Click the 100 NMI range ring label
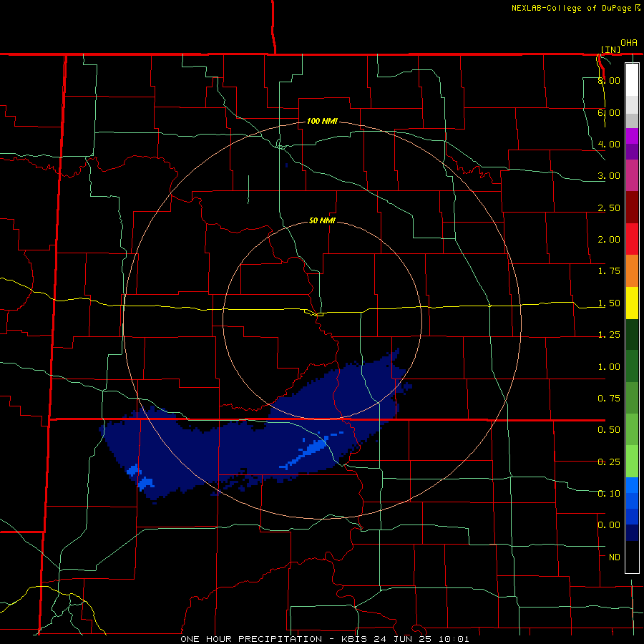 (x=322, y=121)
